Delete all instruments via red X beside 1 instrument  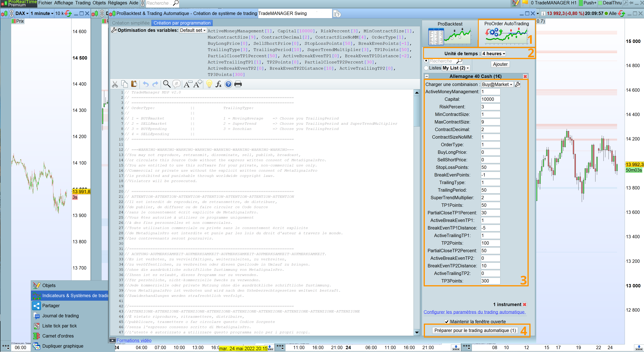point(524,305)
